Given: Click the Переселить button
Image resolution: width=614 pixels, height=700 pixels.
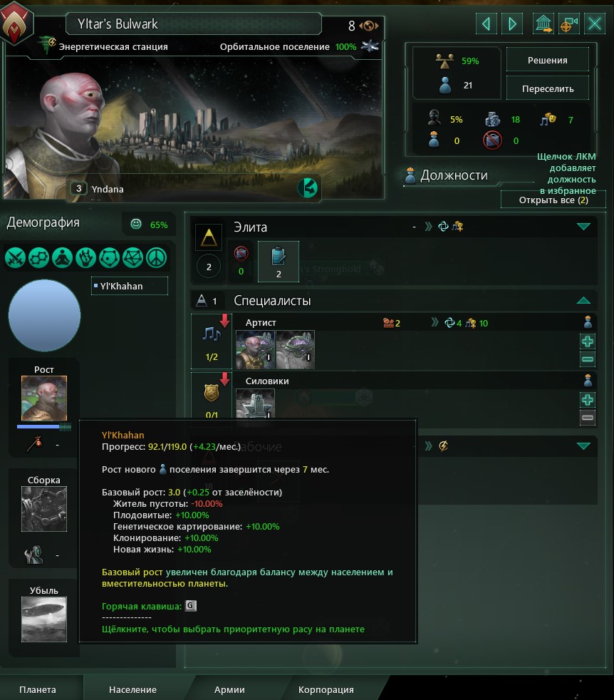Looking at the screenshot, I should point(548,88).
